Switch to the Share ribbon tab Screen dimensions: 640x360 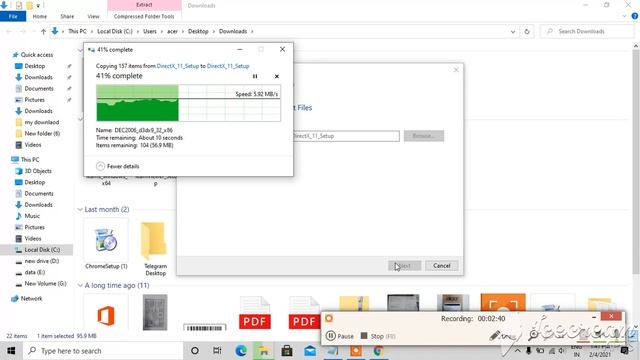pos(67,16)
